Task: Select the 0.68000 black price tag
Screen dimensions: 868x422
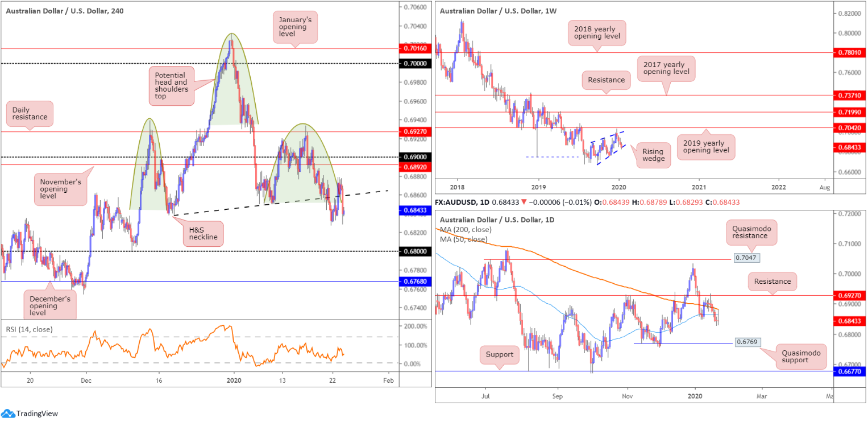Action: click(416, 251)
